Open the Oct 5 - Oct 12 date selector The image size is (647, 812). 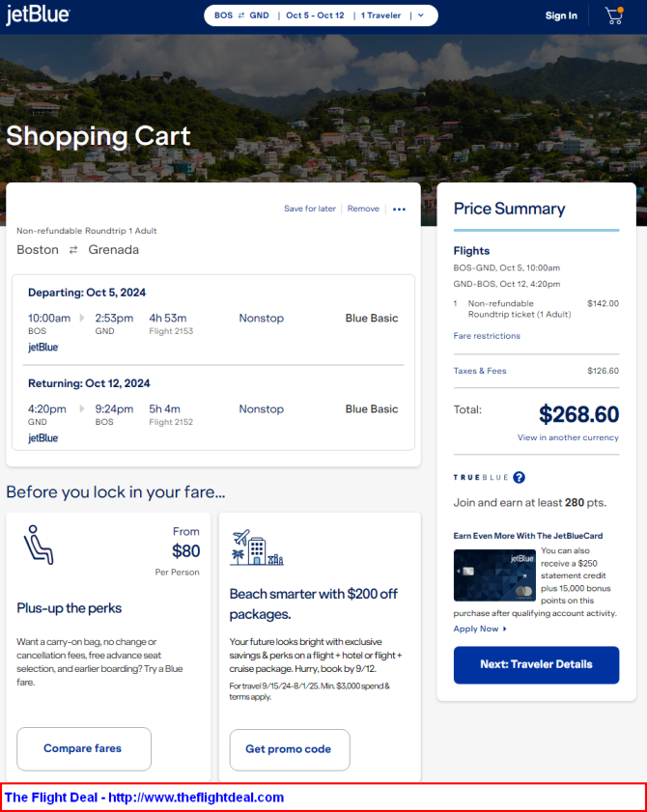tap(315, 15)
